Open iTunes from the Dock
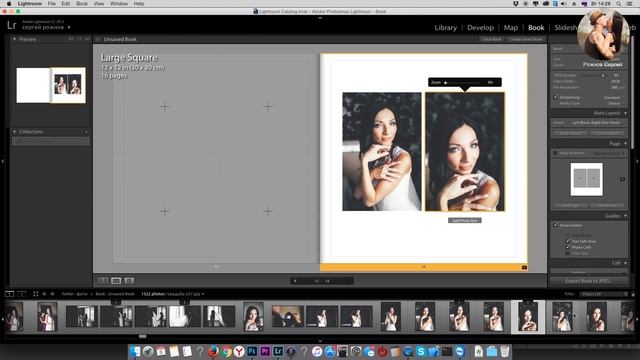This screenshot has width=640, height=360. (x=317, y=351)
